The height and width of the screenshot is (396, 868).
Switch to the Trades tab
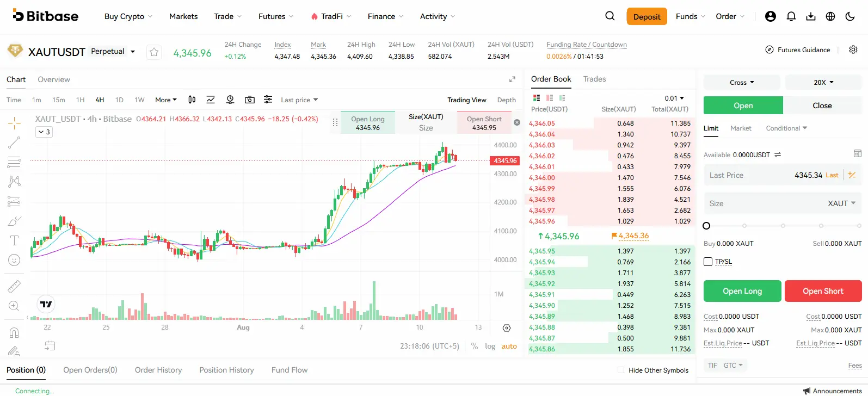(x=594, y=79)
